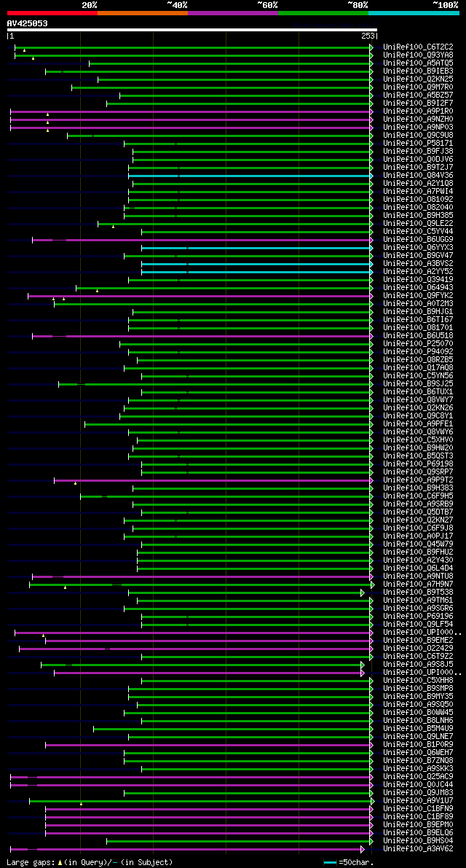Image resolution: width=466 pixels, height=868 pixels.
Task: Click the UniRef100_P58171 label
Action: point(418,144)
